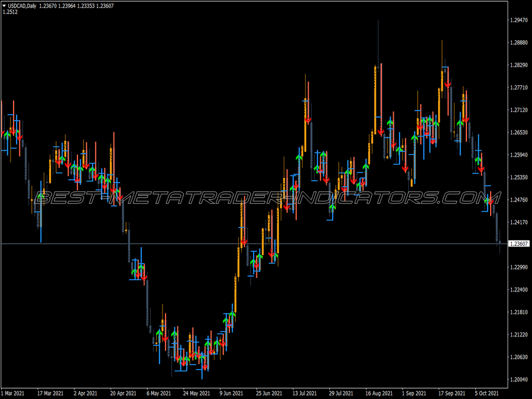The height and width of the screenshot is (399, 532).
Task: Click price scale label 1.26530
Action: coord(519,132)
